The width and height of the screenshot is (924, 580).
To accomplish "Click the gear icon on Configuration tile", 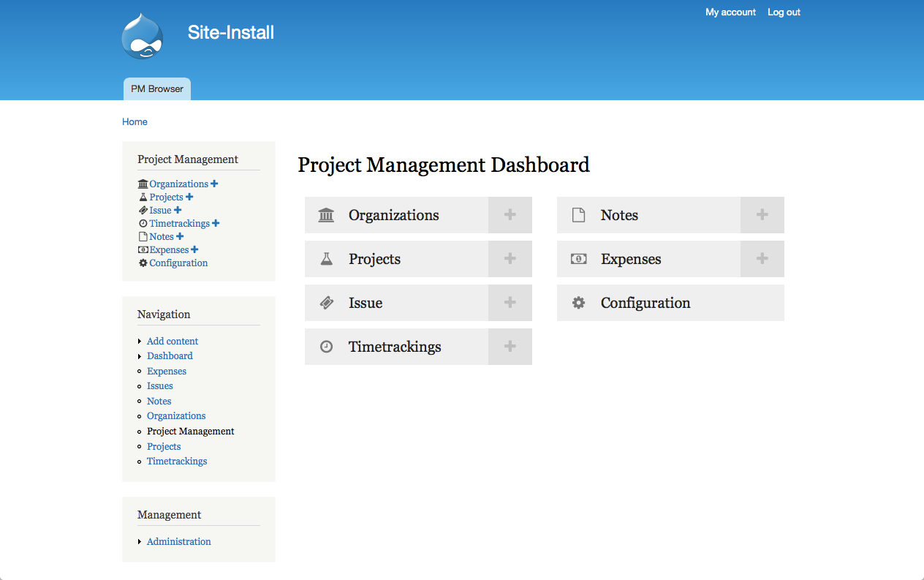I will [x=578, y=303].
